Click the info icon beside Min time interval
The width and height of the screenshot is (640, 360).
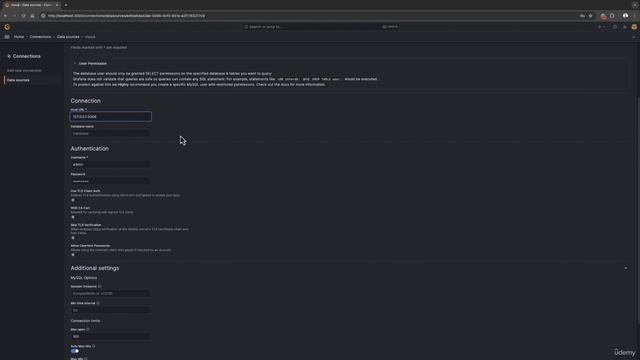[x=98, y=303]
